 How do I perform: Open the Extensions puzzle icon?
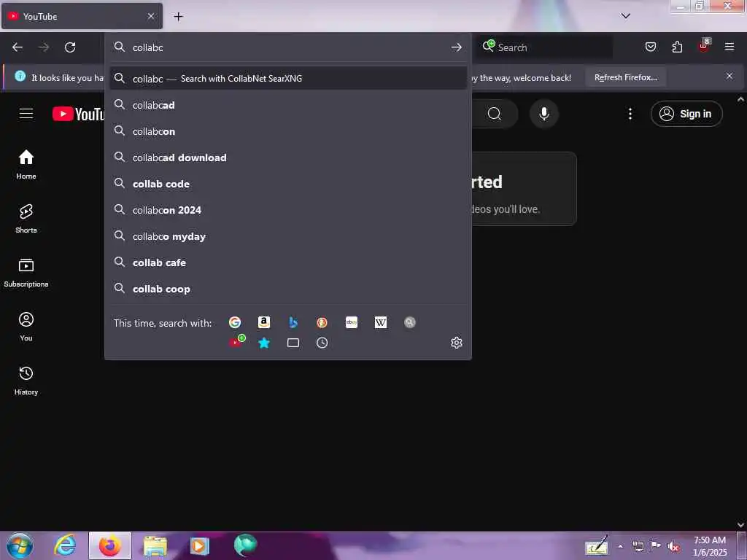click(x=677, y=47)
